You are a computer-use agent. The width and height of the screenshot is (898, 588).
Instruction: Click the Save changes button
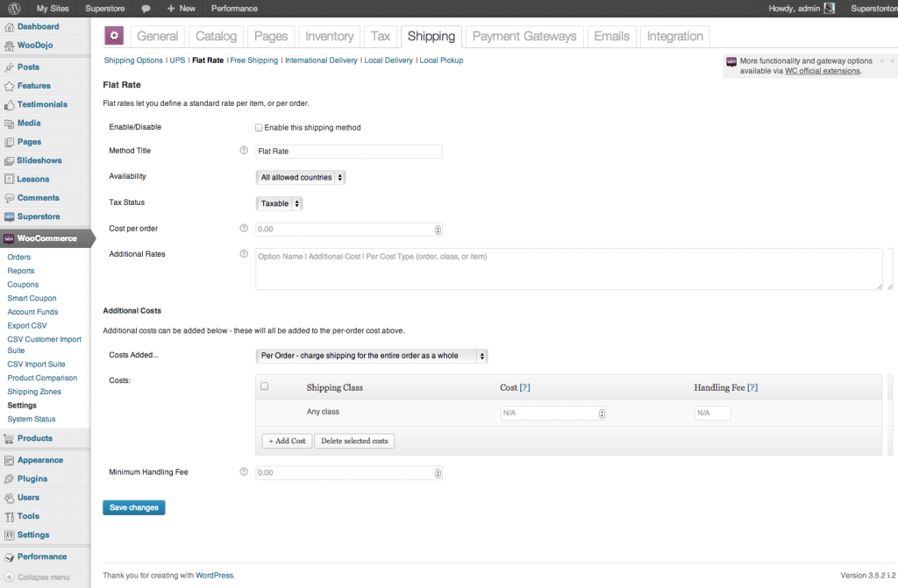pos(134,508)
